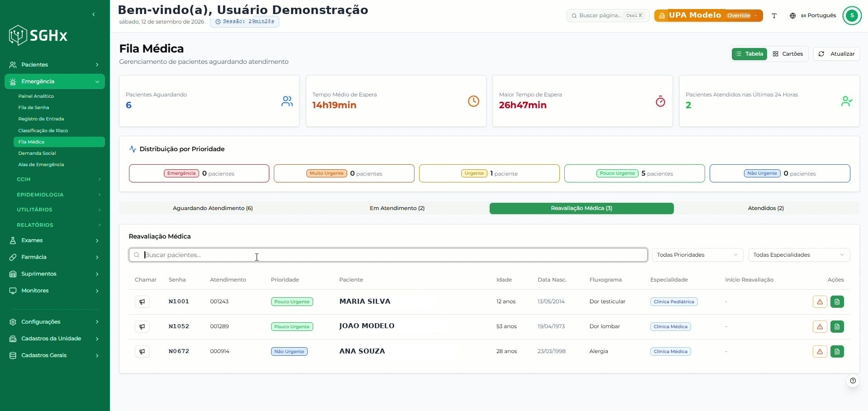Open Classificação de Risco in sidebar

click(x=43, y=130)
